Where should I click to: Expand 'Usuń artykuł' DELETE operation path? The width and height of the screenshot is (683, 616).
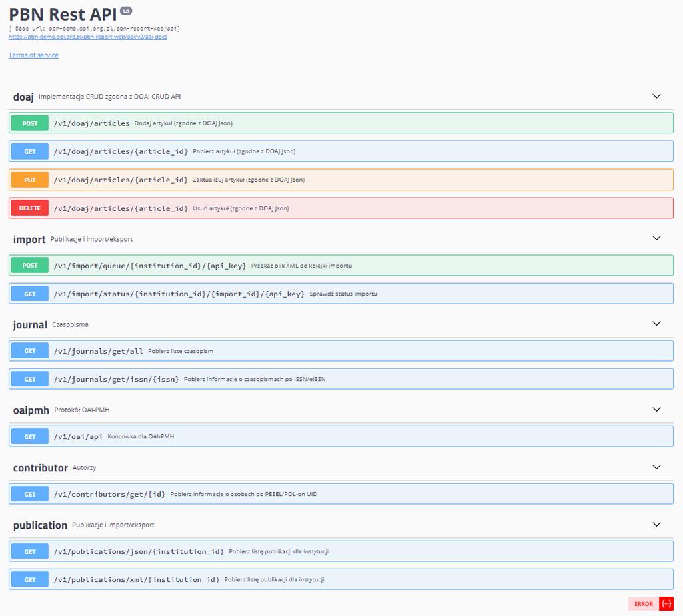[121, 208]
